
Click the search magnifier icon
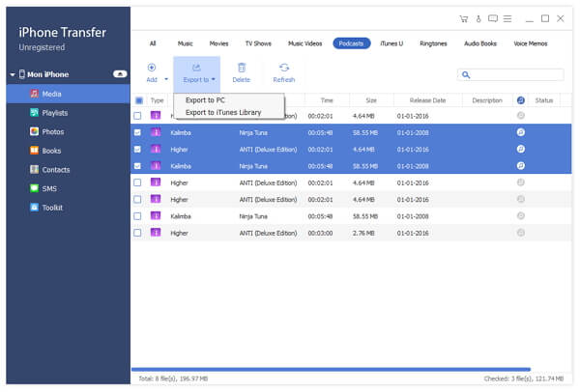tap(466, 75)
